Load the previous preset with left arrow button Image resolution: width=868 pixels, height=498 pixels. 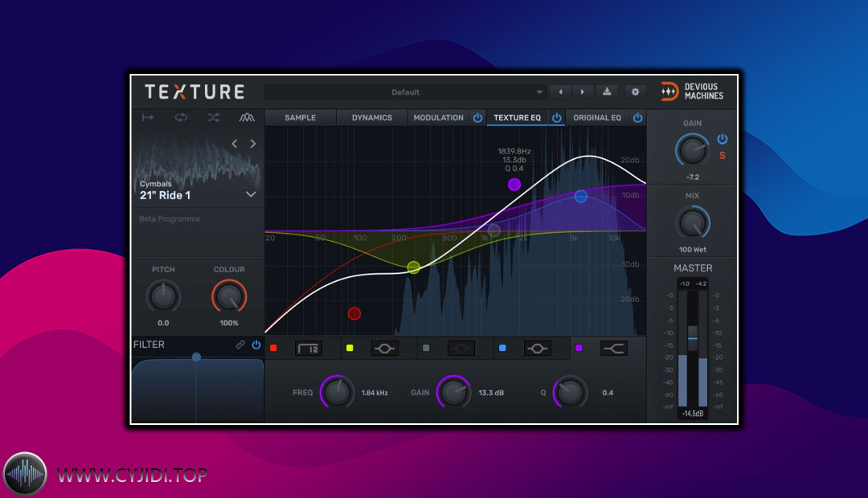[560, 92]
